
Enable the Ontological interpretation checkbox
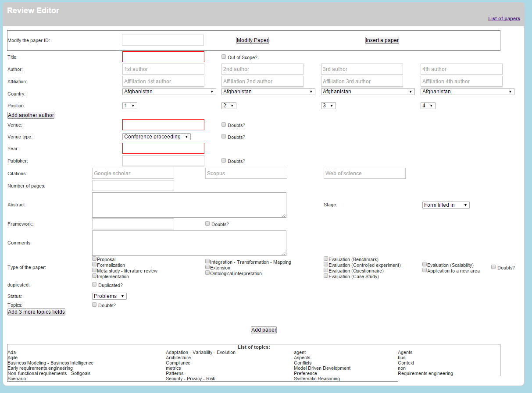pos(207,273)
